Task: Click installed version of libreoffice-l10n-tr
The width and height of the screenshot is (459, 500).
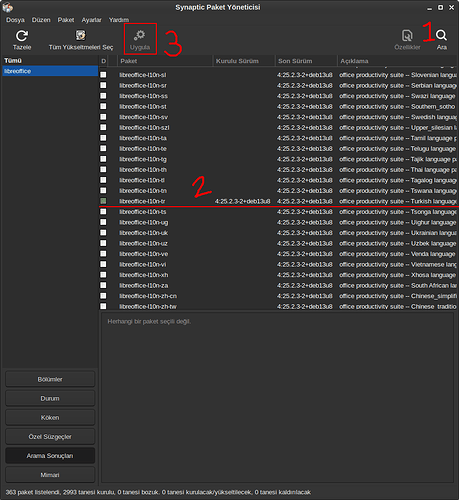Action: [x=242, y=201]
